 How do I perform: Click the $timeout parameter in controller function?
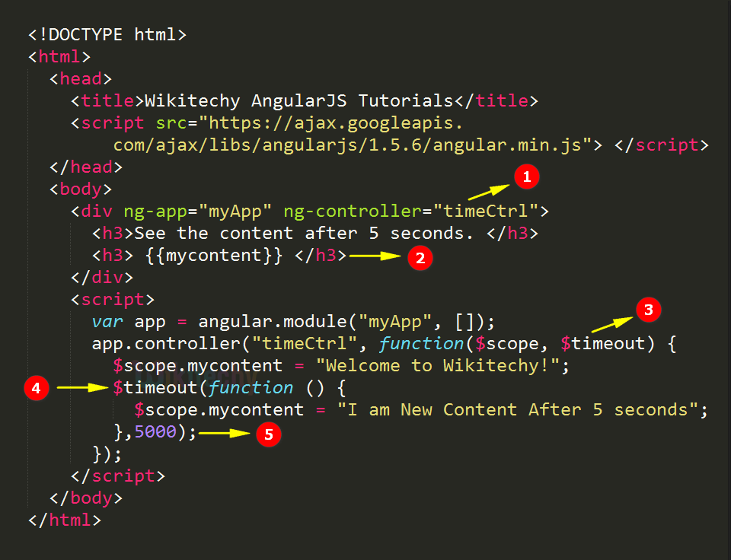click(x=602, y=343)
